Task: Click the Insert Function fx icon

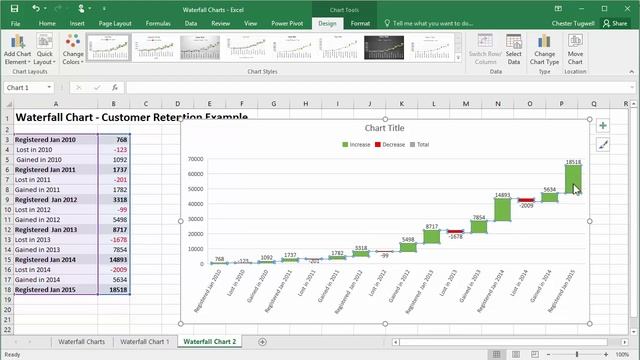Action: [115, 87]
